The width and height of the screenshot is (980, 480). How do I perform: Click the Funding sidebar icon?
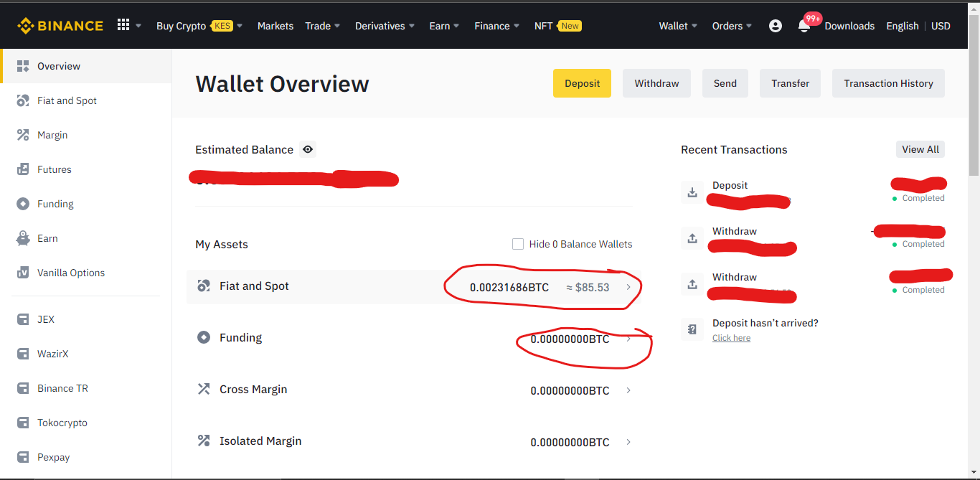point(23,204)
